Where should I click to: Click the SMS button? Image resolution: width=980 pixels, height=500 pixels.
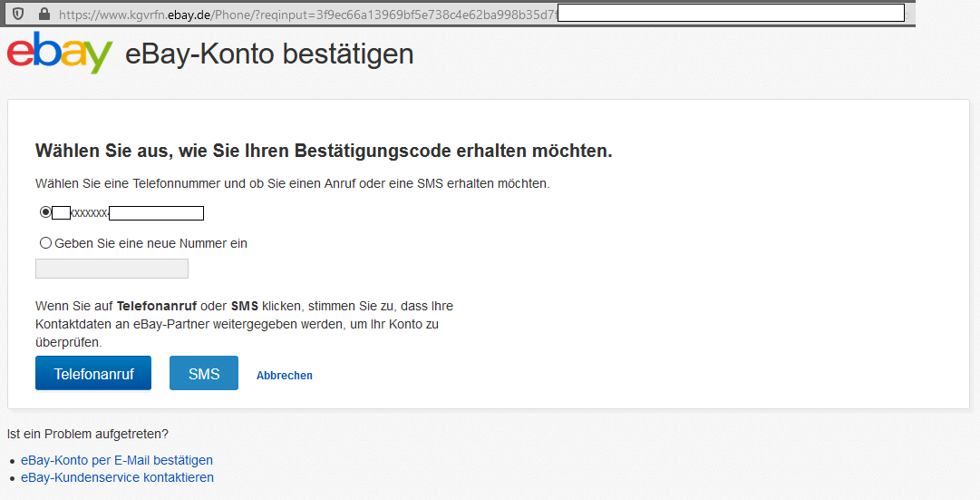(x=204, y=373)
